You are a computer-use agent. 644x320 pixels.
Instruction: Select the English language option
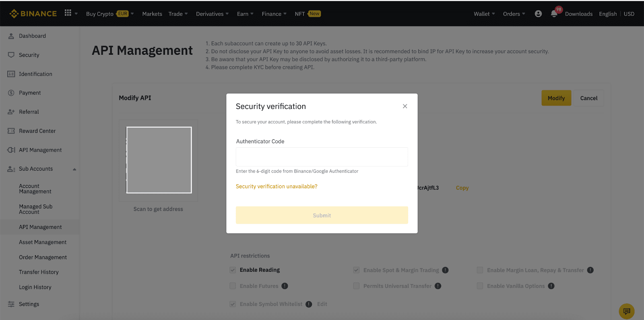pos(608,14)
